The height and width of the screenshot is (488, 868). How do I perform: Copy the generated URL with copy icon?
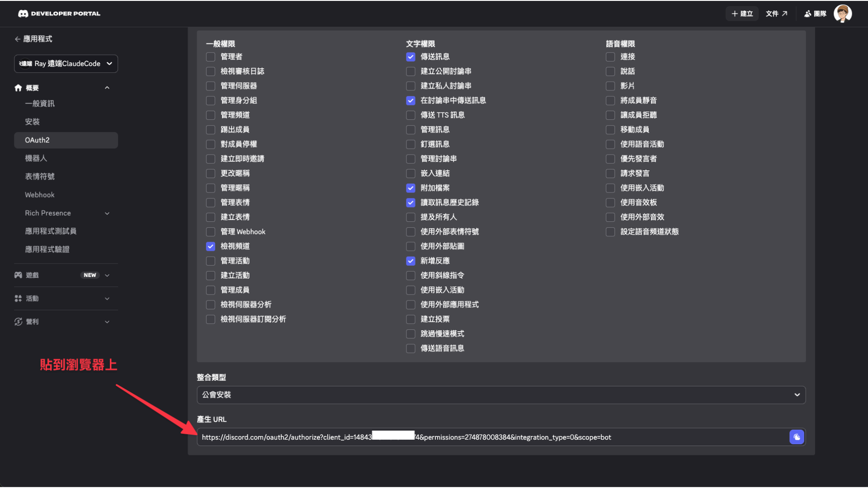point(797,437)
